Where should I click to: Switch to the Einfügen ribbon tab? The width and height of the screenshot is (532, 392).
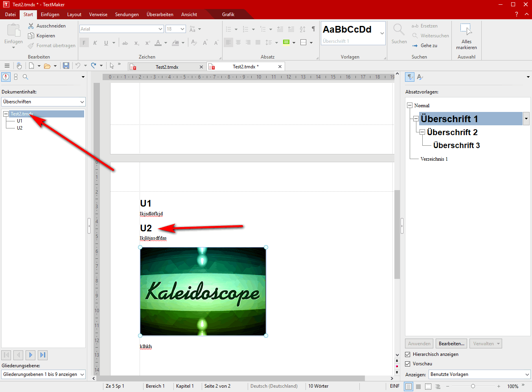coord(50,15)
